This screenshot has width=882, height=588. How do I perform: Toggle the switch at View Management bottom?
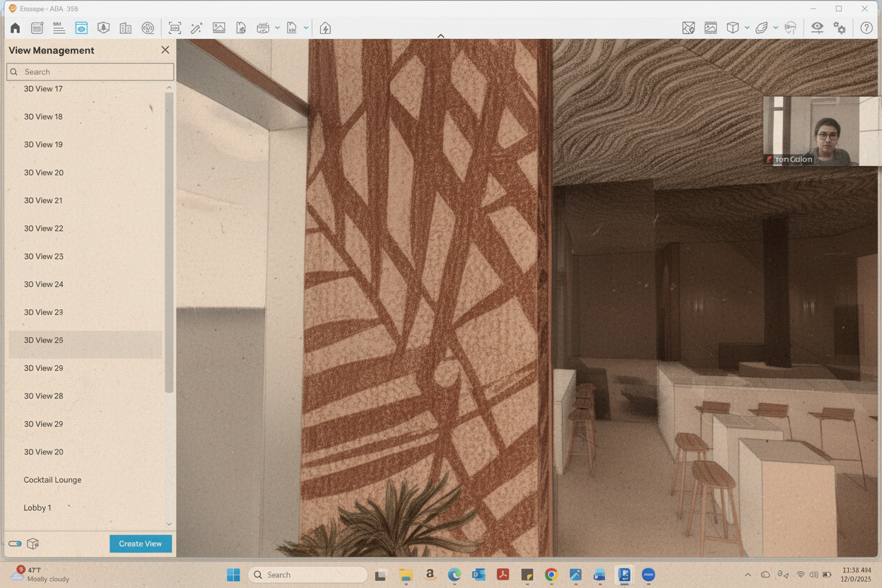coord(15,544)
